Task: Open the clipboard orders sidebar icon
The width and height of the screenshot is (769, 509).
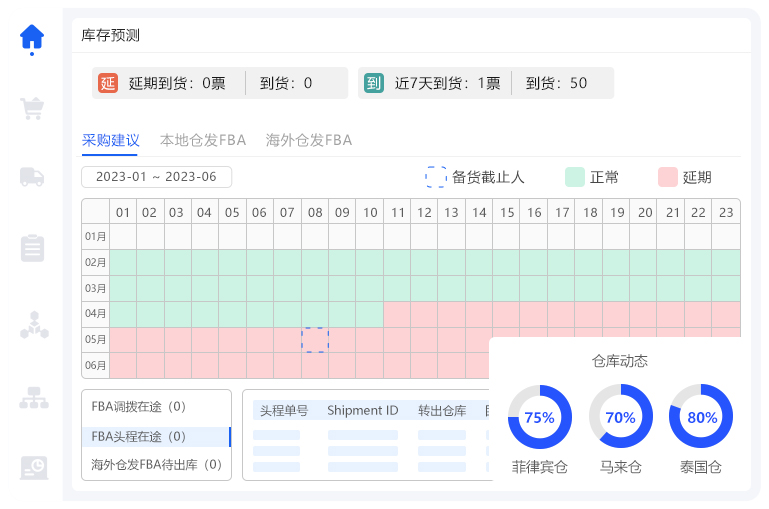Action: pos(32,248)
